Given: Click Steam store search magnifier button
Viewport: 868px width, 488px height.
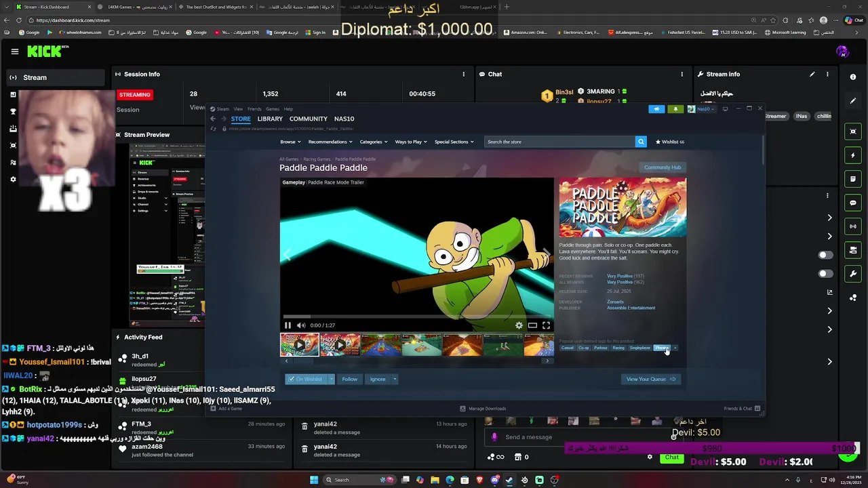Looking at the screenshot, I should (x=641, y=142).
